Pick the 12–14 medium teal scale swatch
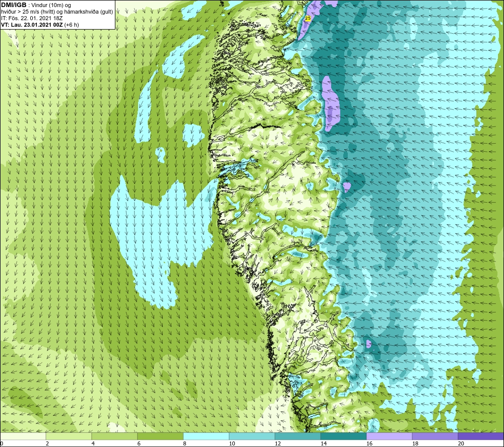The height and width of the screenshot is (447, 504). point(298,436)
